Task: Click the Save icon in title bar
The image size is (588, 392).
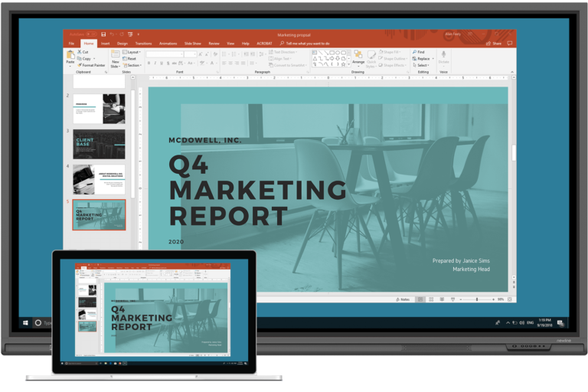Action: [103, 34]
